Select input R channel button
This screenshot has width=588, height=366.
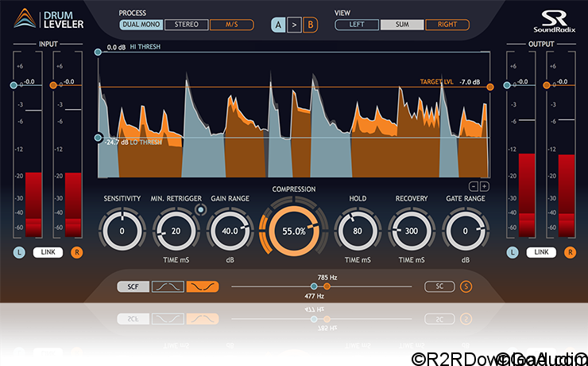[x=77, y=252]
